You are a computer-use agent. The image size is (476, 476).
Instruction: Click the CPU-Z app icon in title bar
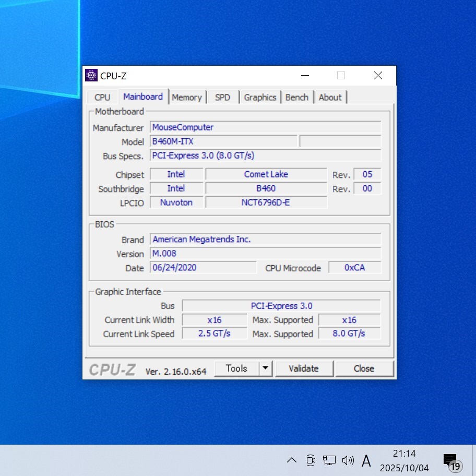pos(91,76)
